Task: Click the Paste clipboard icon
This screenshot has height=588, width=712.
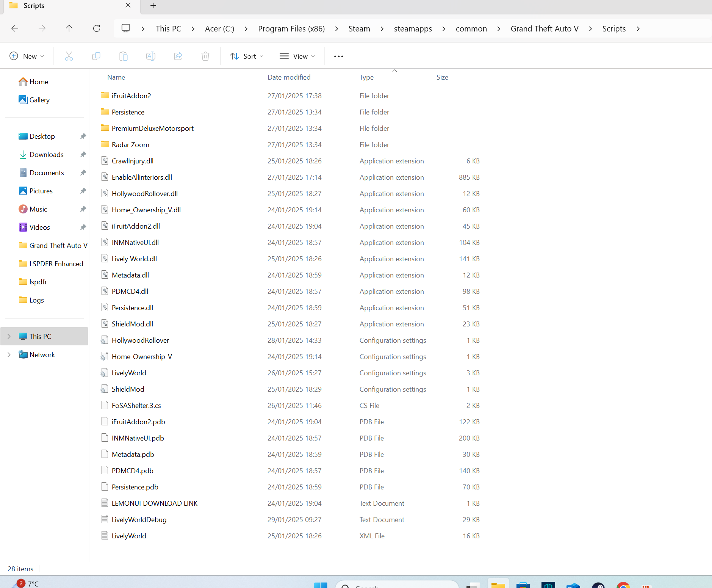Action: (124, 56)
